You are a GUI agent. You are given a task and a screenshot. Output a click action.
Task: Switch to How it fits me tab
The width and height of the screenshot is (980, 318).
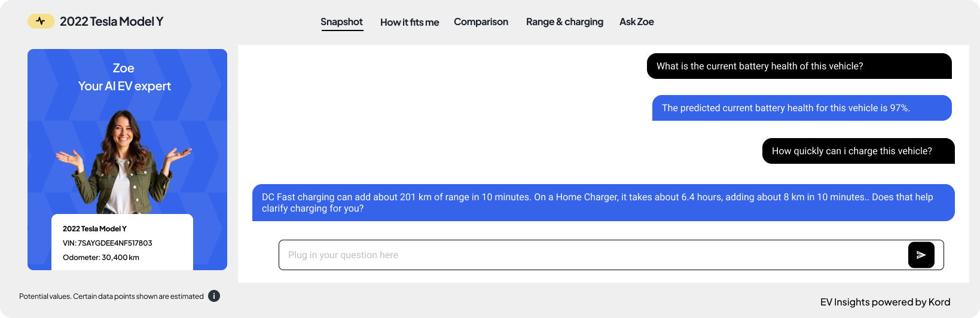coord(410,22)
